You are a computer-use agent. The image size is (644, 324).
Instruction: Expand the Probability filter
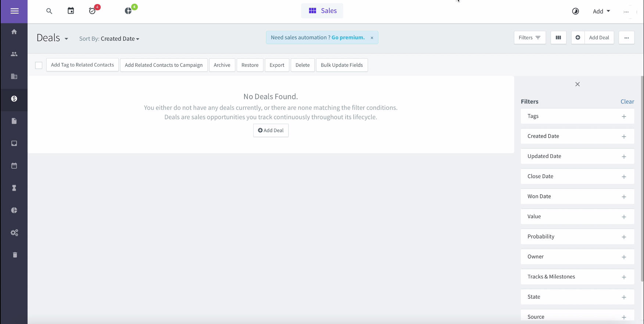tap(577, 237)
